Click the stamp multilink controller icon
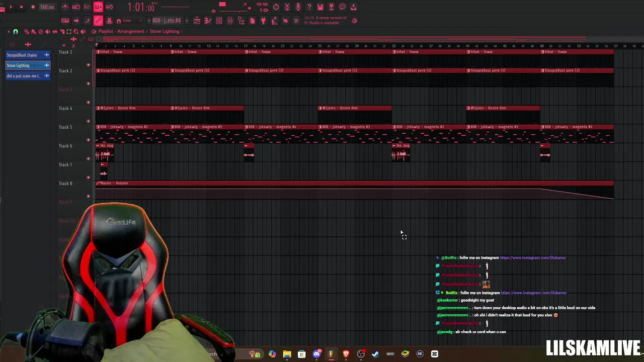 [109, 21]
